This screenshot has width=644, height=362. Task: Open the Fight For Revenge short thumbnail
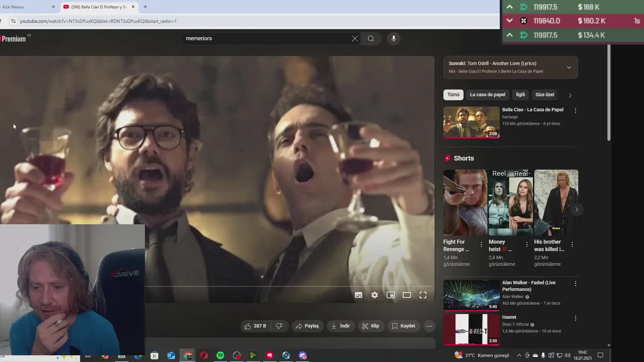pyautogui.click(x=465, y=203)
